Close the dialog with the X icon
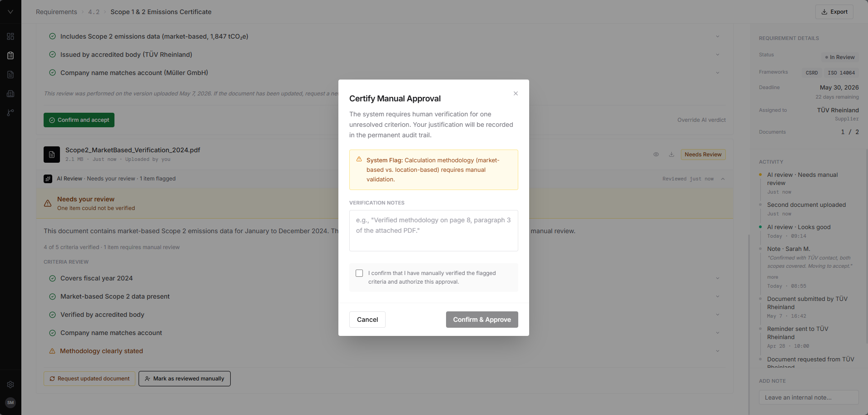868x415 pixels. click(x=516, y=93)
